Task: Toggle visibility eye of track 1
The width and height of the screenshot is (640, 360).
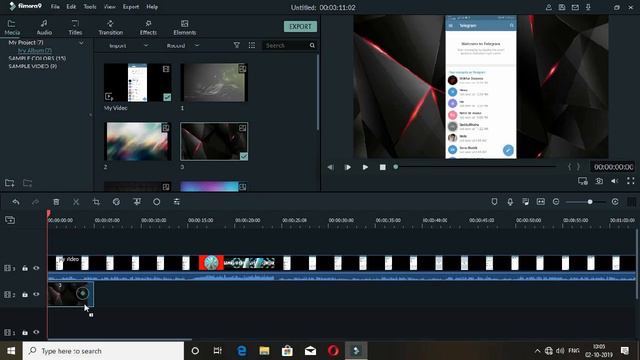Action: tap(36, 332)
